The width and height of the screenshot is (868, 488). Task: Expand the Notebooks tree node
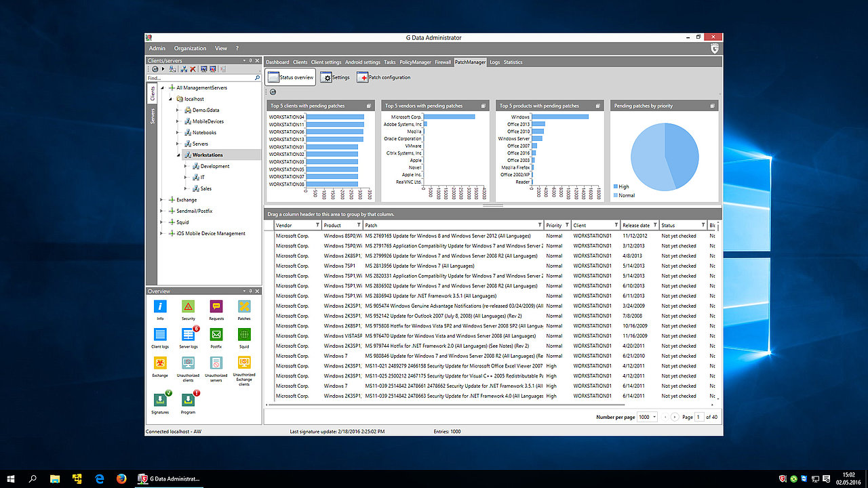pos(178,133)
